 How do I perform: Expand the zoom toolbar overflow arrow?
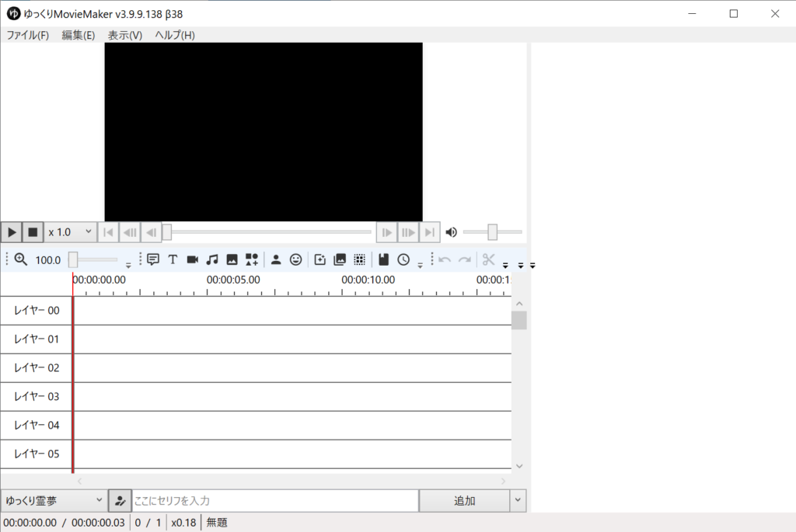pyautogui.click(x=128, y=266)
